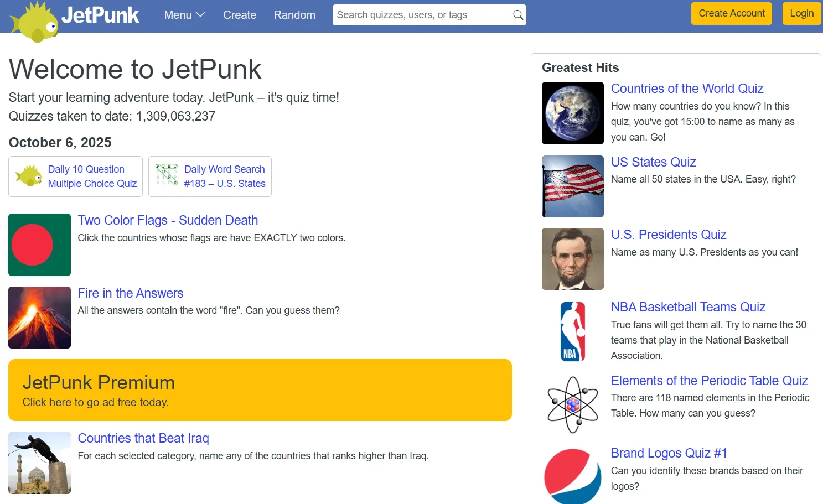This screenshot has width=823, height=504.
Task: Expand the Menu dropdown
Action: coord(184,15)
